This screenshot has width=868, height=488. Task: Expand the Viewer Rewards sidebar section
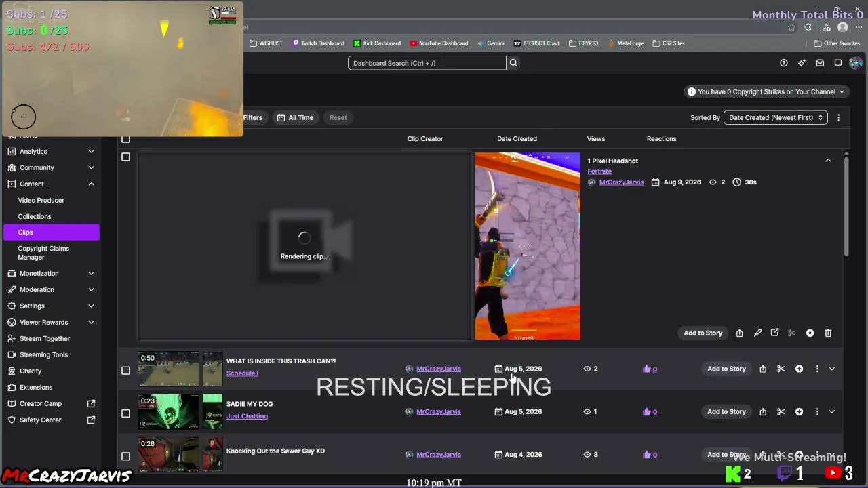pos(91,322)
